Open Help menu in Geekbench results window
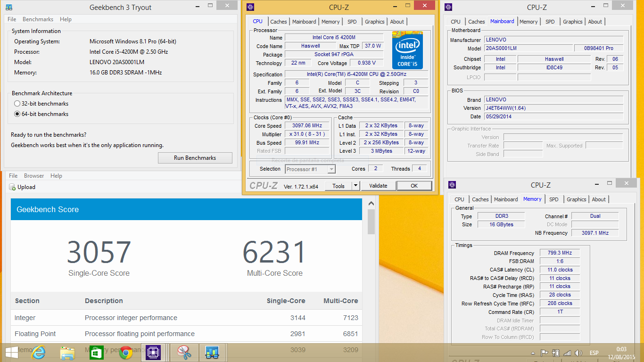The width and height of the screenshot is (644, 362). pyautogui.click(x=56, y=176)
